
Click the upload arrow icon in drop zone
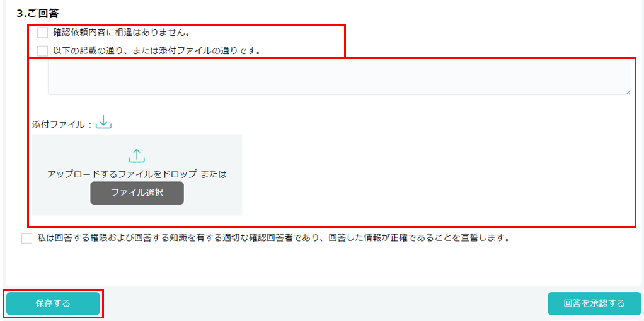point(137,155)
